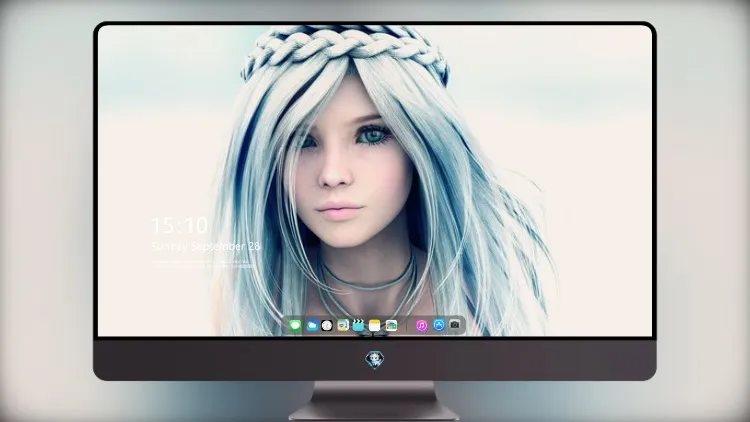Open the green Messages app in dock
The image size is (750, 422).
296,325
